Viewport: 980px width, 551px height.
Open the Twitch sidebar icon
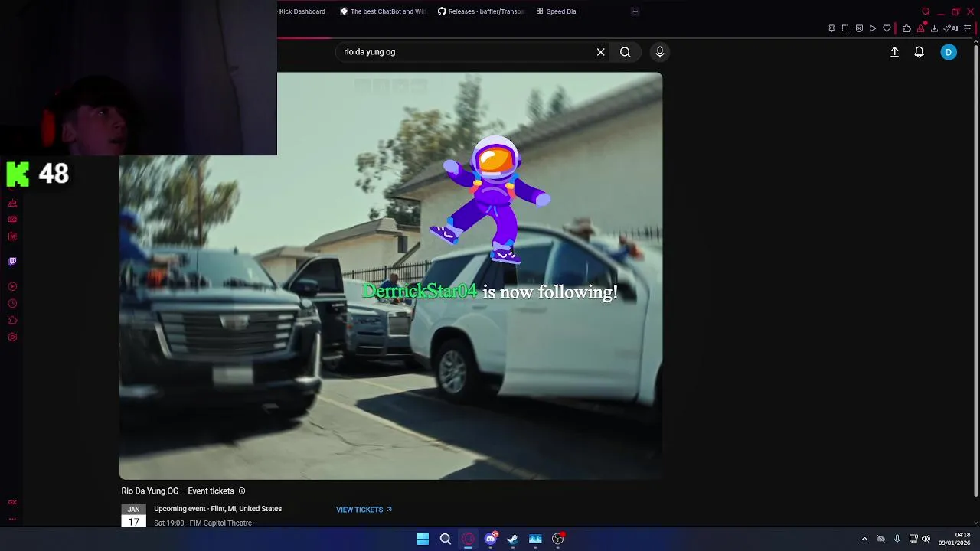click(x=12, y=261)
